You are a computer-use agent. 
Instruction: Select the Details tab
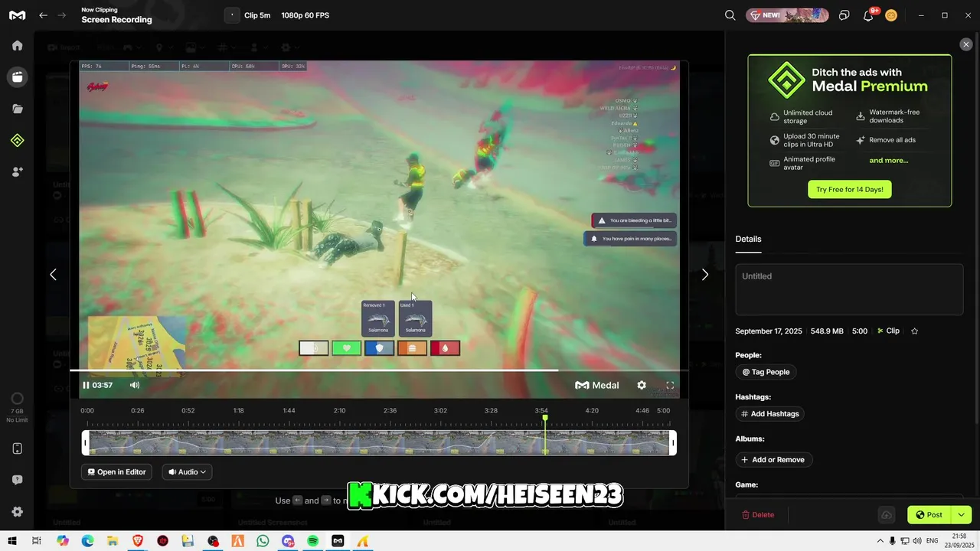(748, 239)
